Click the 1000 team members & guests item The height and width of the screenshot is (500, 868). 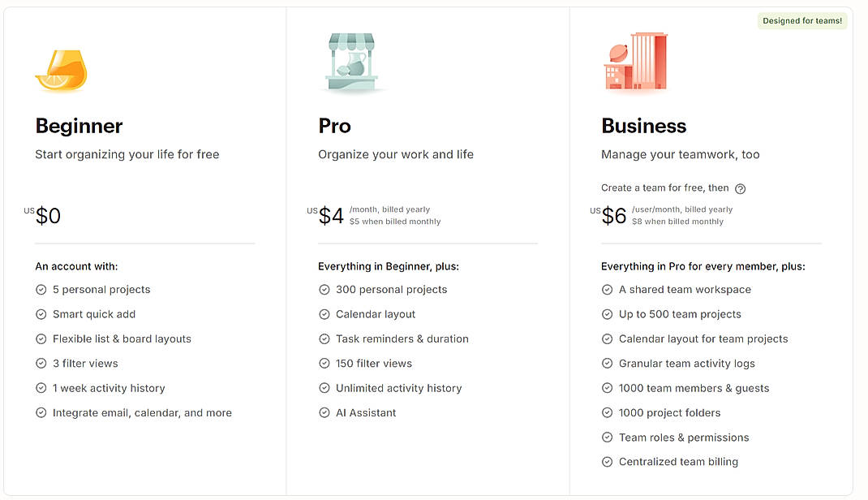pos(694,388)
